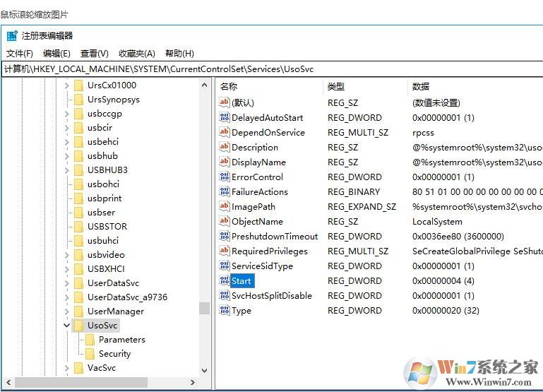
Task: Click the tree pane vertical scrollbar thumb
Action: pos(204,308)
